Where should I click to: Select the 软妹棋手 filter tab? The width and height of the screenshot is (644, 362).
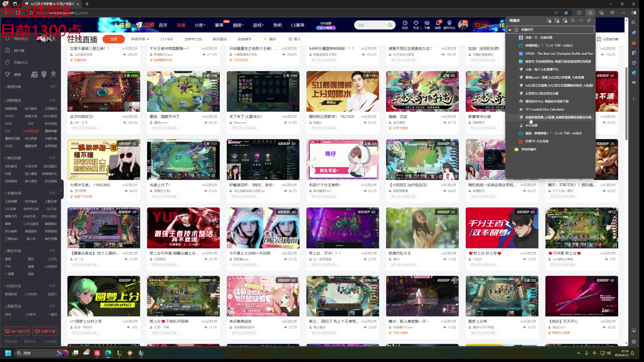[x=245, y=39]
